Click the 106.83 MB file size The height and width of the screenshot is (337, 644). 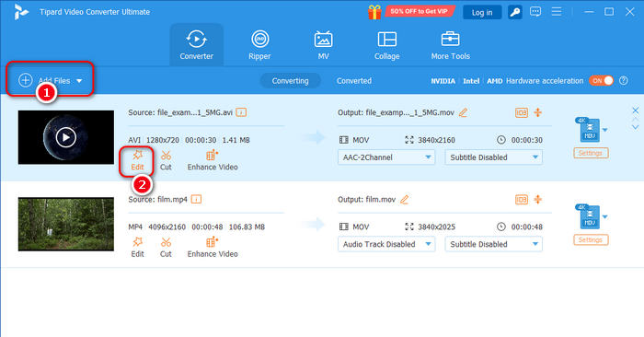(247, 227)
